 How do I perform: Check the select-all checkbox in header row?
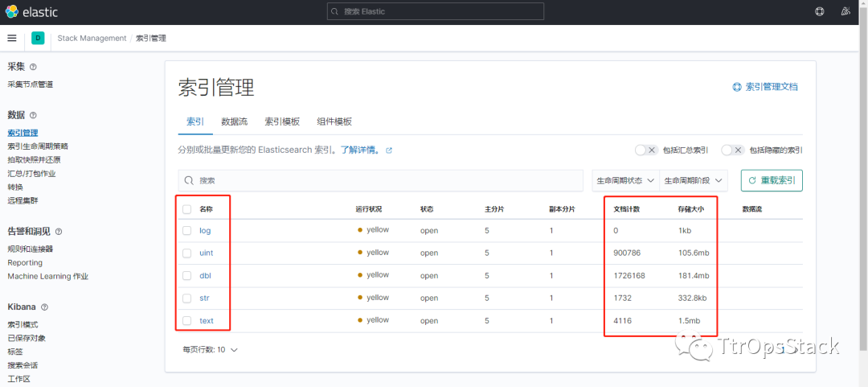pos(187,209)
